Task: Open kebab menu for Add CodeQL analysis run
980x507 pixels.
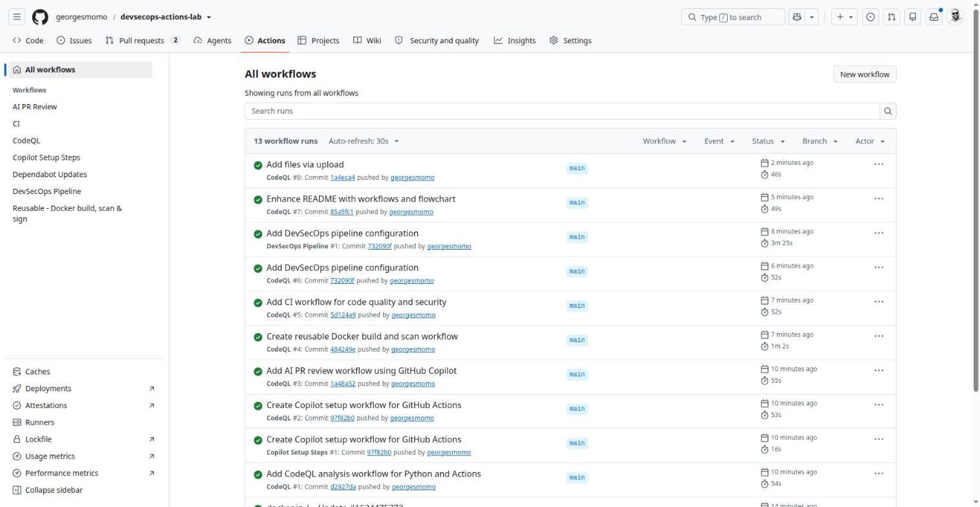Action: click(879, 473)
